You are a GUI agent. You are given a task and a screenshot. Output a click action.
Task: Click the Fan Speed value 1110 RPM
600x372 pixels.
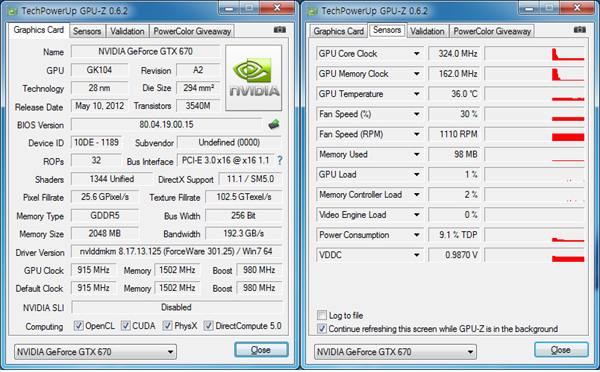pos(454,134)
